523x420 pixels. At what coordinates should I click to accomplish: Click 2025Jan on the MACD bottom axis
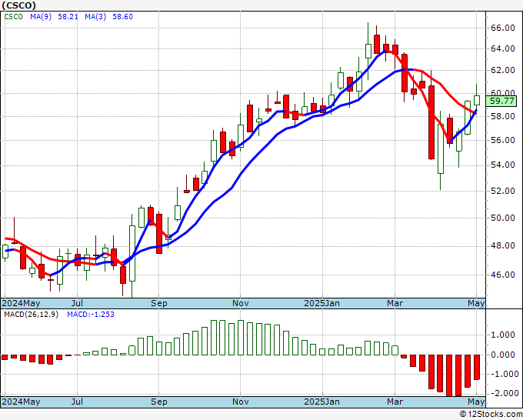coord(321,402)
